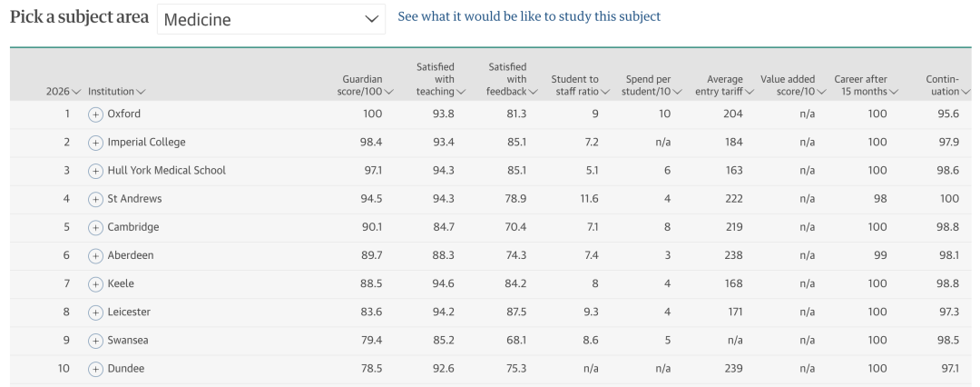Expand Aberdeen row details

tap(95, 255)
